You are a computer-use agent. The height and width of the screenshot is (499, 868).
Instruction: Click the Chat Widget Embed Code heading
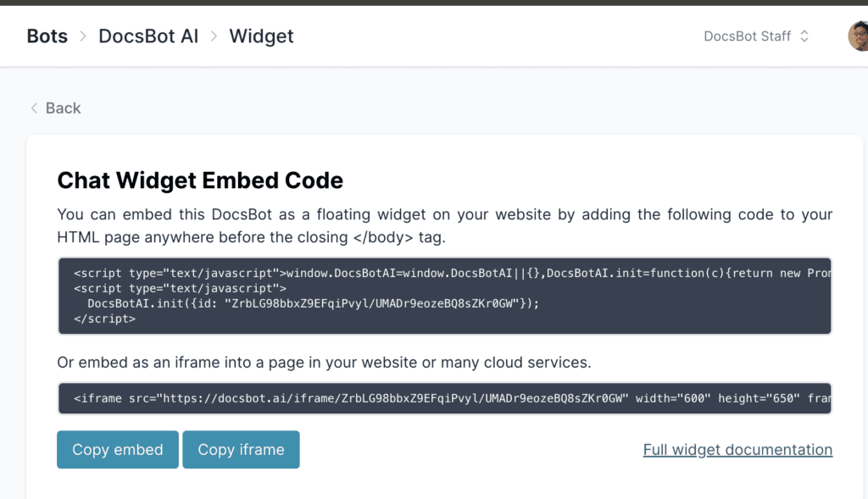click(x=200, y=180)
